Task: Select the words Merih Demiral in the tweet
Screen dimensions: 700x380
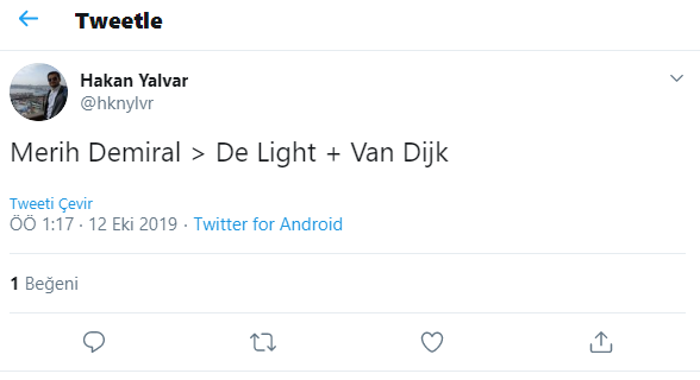Action: (96, 153)
